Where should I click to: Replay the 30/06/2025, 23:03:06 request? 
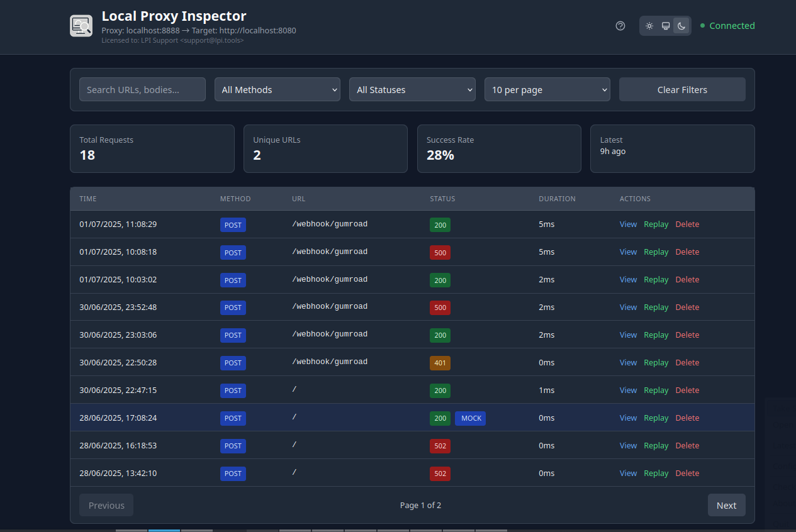point(656,335)
